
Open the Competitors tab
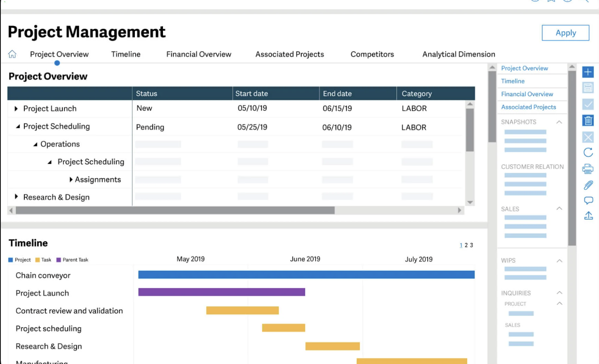coord(372,54)
